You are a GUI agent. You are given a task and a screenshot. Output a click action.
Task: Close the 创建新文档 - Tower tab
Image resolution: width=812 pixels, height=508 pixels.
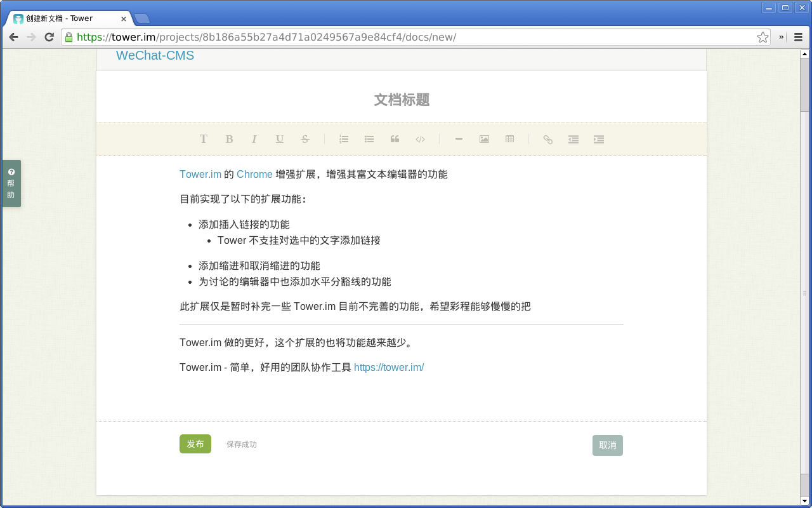click(124, 19)
